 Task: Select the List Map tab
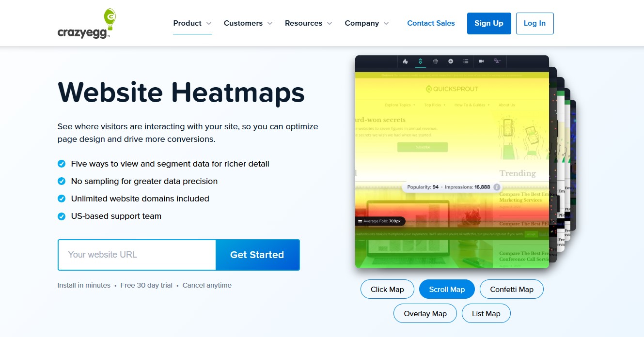coord(486,313)
